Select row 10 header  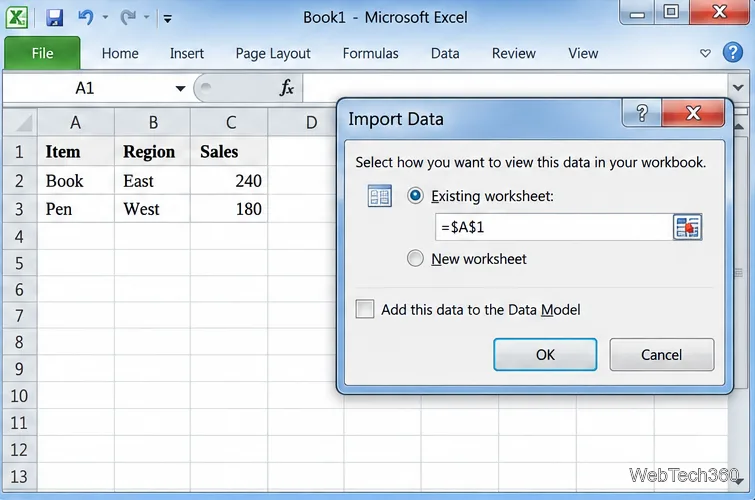19,396
